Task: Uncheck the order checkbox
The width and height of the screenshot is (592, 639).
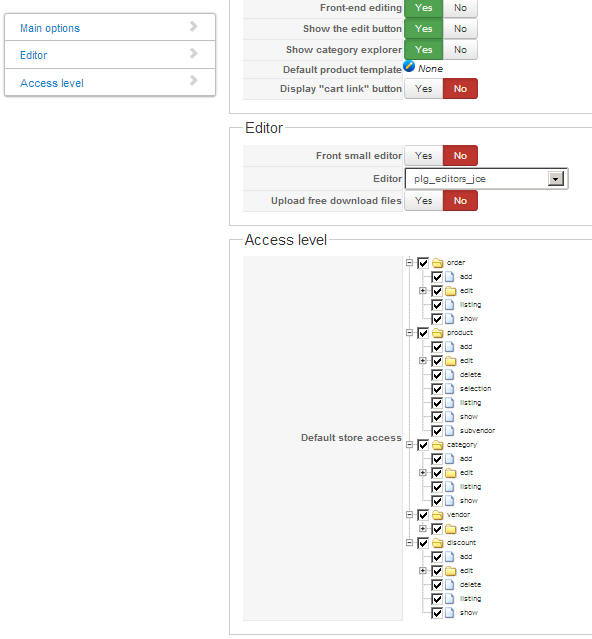Action: [423, 263]
